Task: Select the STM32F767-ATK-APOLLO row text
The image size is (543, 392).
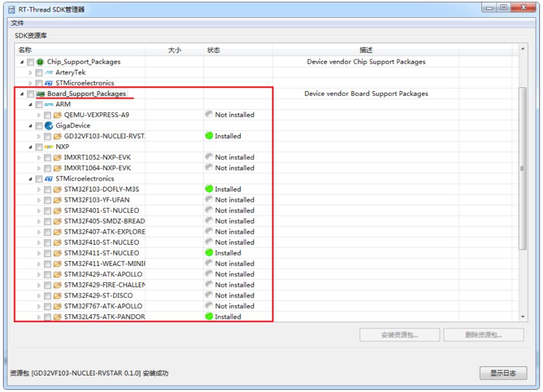Action: tap(103, 306)
